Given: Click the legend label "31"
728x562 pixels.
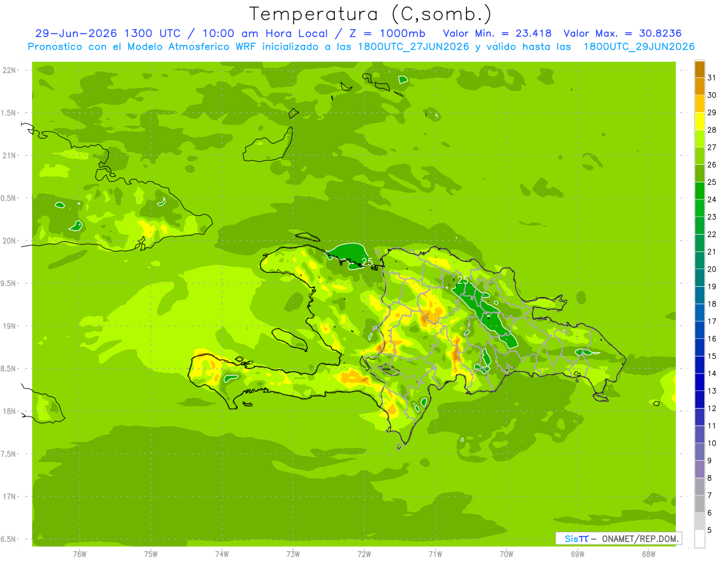Looking at the screenshot, I should 712,78.
